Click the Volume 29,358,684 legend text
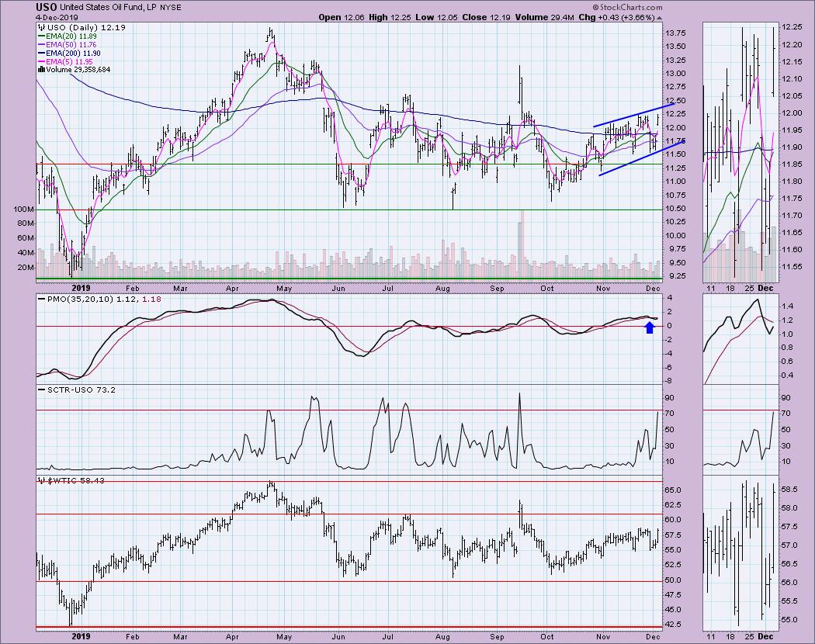 coord(78,70)
